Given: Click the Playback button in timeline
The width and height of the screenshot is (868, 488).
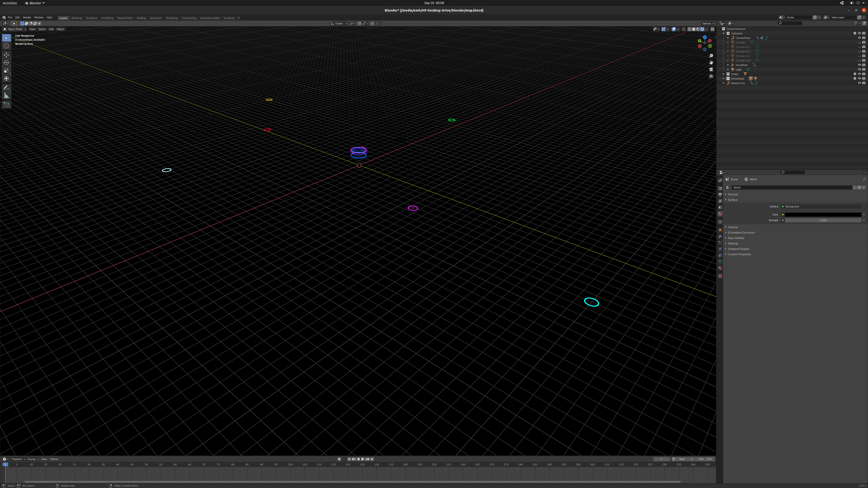Looking at the screenshot, I should [x=18, y=459].
